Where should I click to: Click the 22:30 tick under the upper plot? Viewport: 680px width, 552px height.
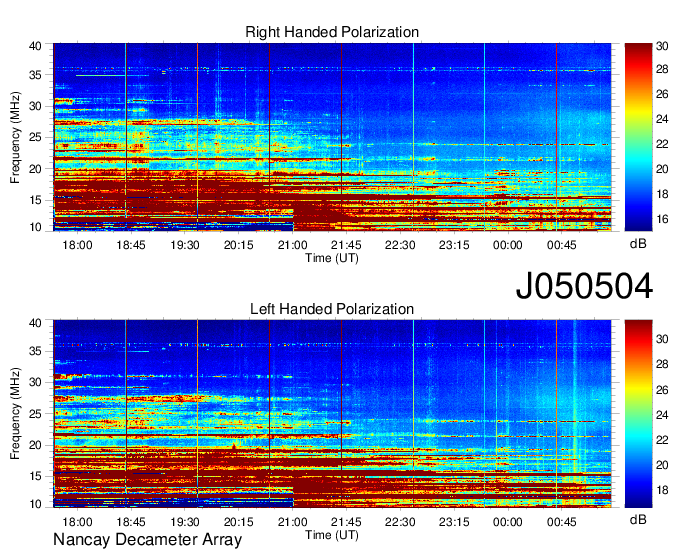400,245
